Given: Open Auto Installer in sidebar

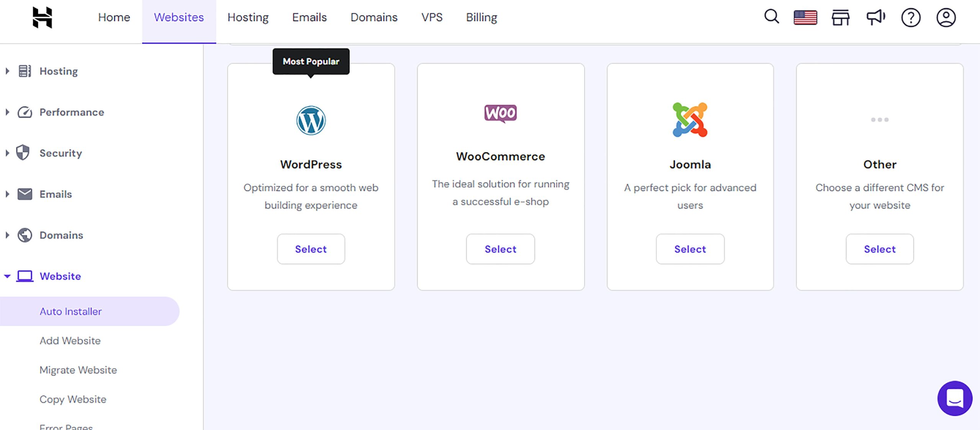Looking at the screenshot, I should pyautogui.click(x=90, y=311).
